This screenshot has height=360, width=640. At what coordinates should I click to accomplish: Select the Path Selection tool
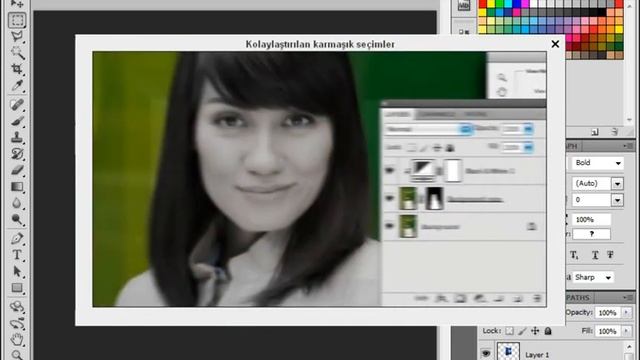point(17,271)
